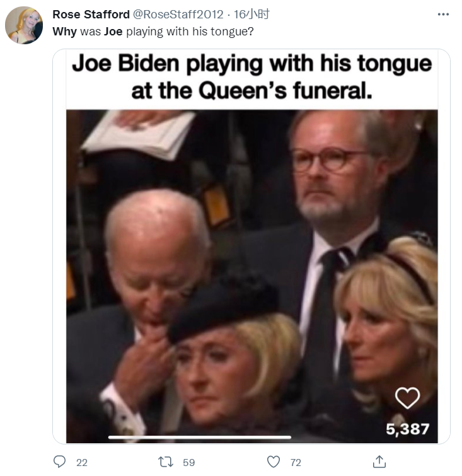Click the meme caption reading "at the Queen's funeral."

251,90
